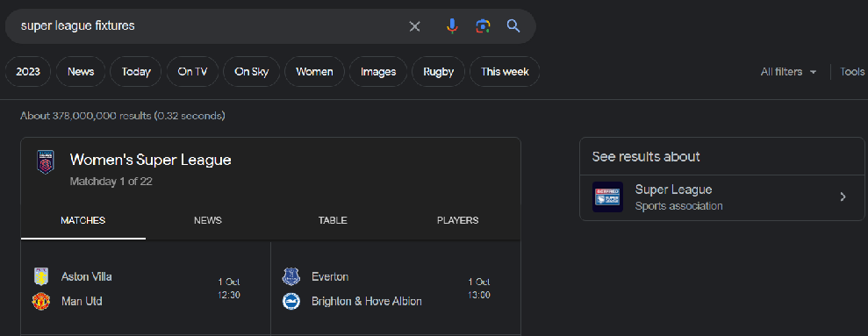Open the Betfred Super League thumbnail
Screen dimensions: 868x336
click(x=607, y=197)
